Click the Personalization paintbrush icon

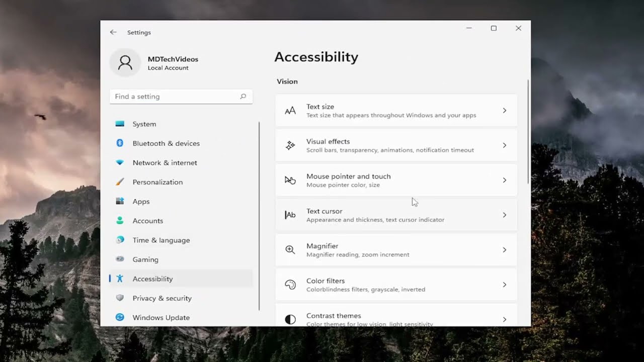[120, 182]
